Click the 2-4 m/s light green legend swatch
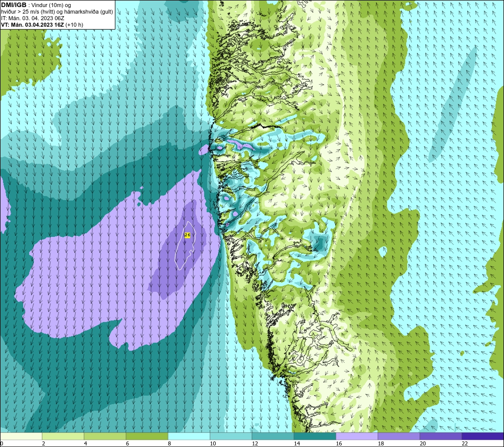The width and height of the screenshot is (504, 447). (63, 436)
